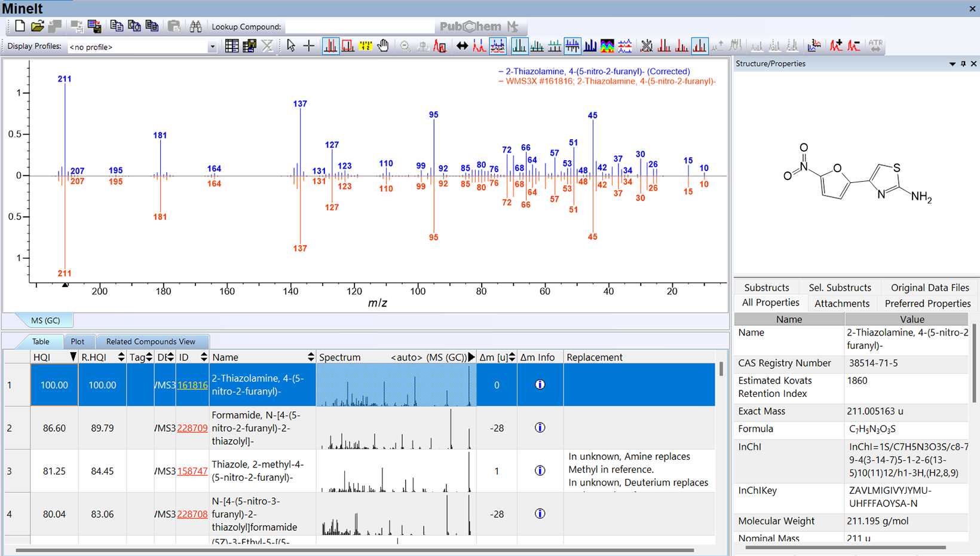Select the arrow pointer tool
The image size is (980, 556).
point(291,46)
